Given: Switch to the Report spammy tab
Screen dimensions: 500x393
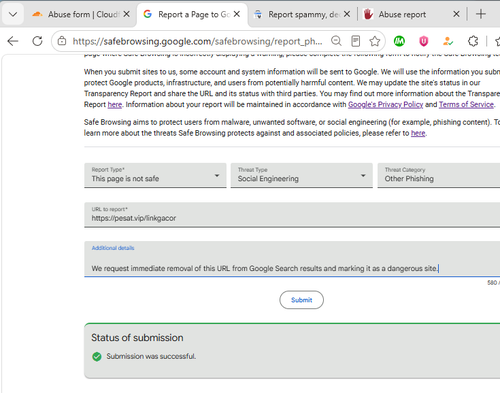Looking at the screenshot, I should tap(303, 14).
